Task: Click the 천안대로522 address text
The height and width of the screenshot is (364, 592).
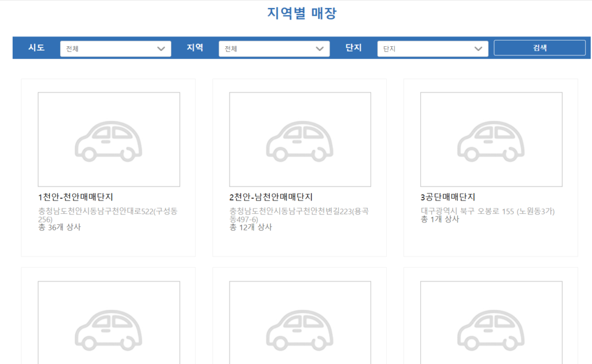Action: click(x=108, y=215)
